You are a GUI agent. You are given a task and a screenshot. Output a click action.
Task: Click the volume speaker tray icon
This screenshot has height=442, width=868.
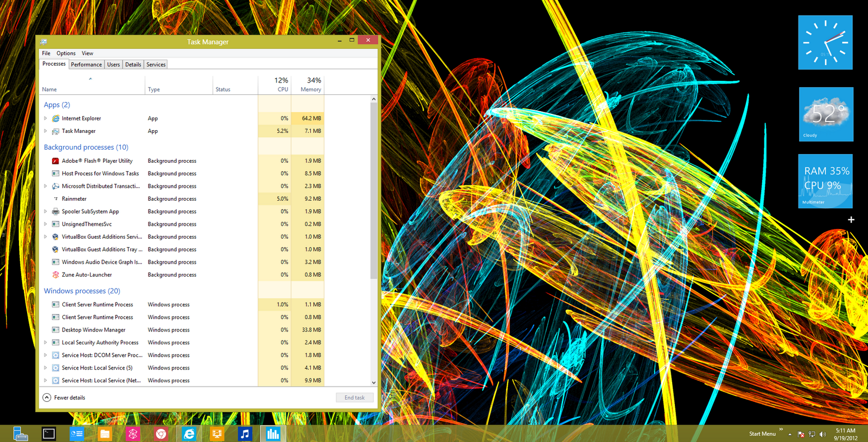[x=823, y=434]
